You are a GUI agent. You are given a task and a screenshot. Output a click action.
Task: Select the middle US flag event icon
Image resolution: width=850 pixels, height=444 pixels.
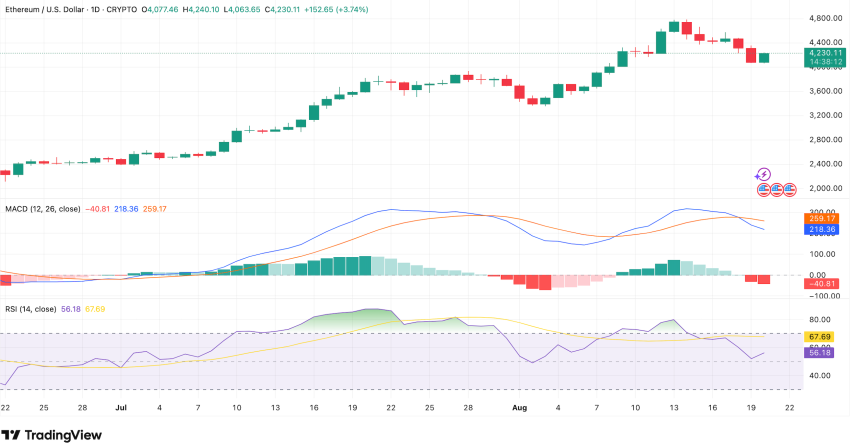coord(776,188)
